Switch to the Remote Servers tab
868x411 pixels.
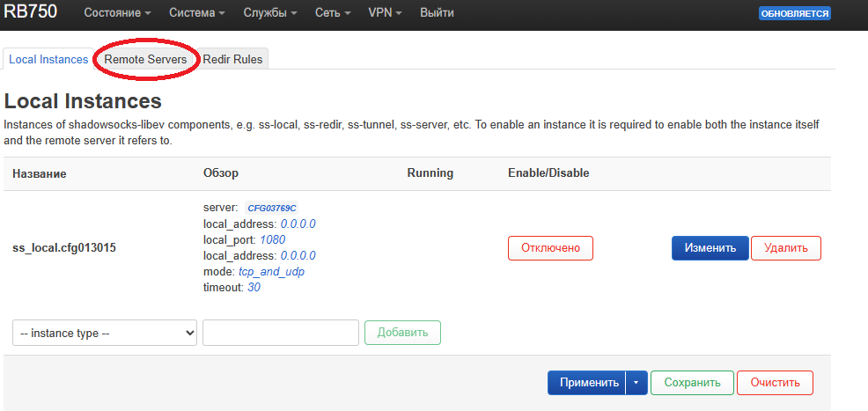tap(145, 59)
